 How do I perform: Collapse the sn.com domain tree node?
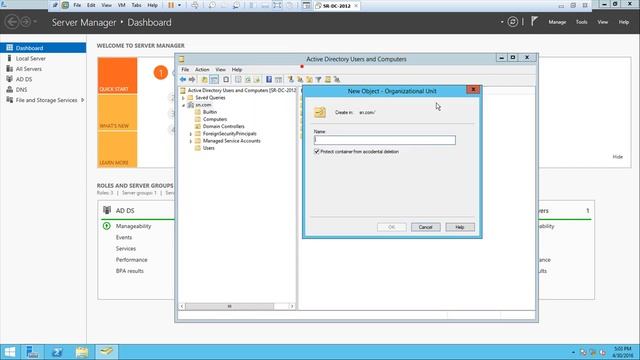pyautogui.click(x=183, y=105)
